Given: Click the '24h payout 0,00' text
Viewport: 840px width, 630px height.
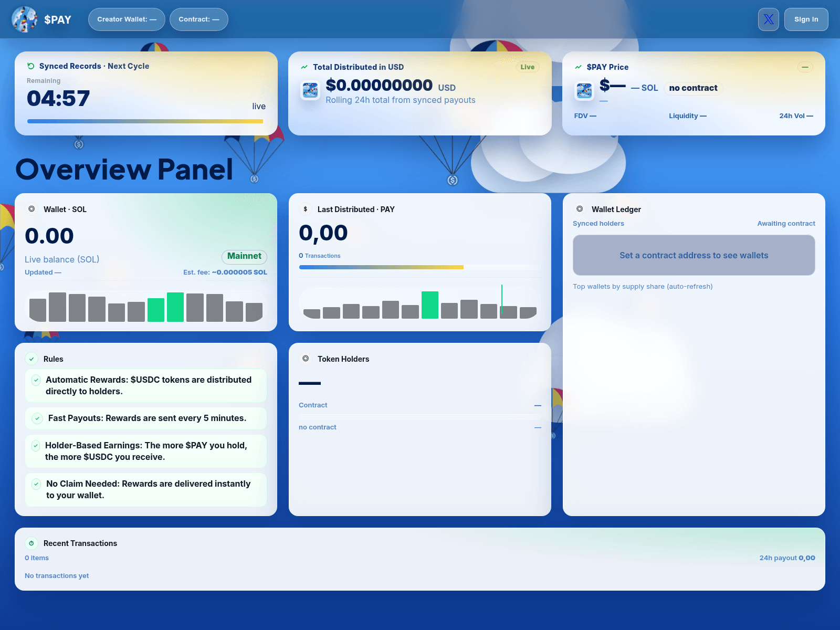Looking at the screenshot, I should tap(787, 558).
